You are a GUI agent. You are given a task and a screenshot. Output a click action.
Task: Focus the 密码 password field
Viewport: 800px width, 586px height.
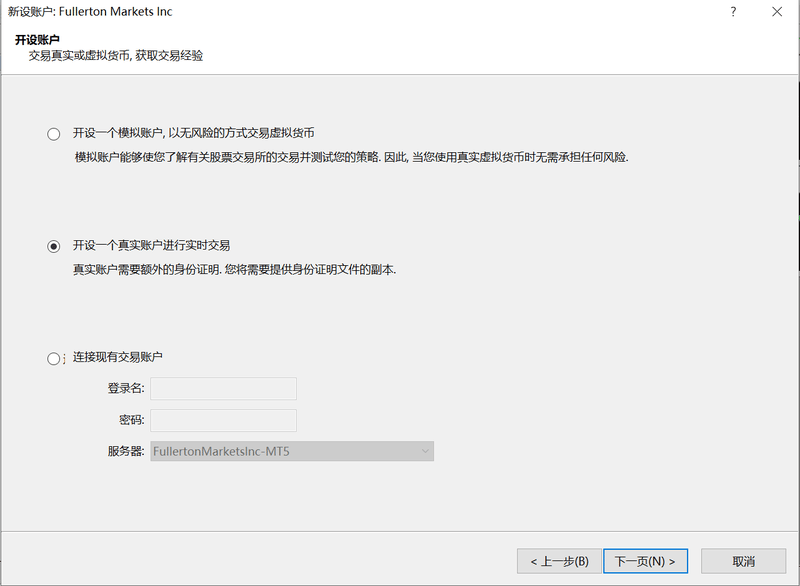[x=223, y=420]
